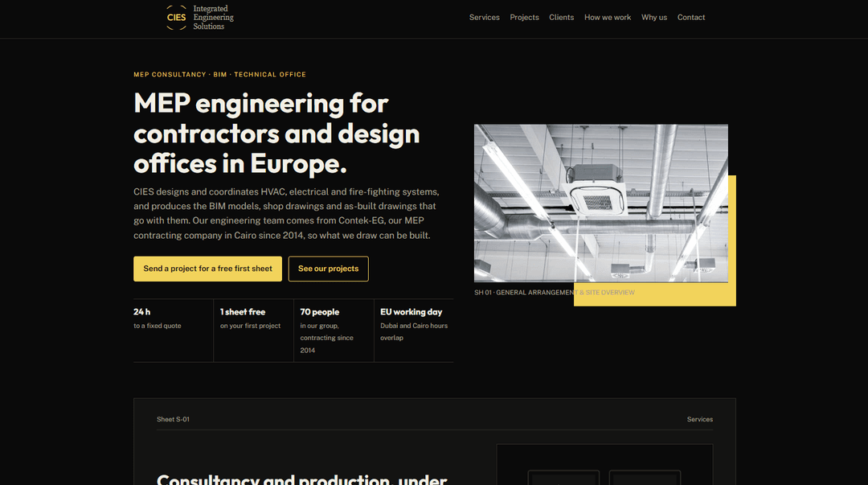The height and width of the screenshot is (485, 868).
Task: Select Why us in the navigation
Action: [x=653, y=18]
